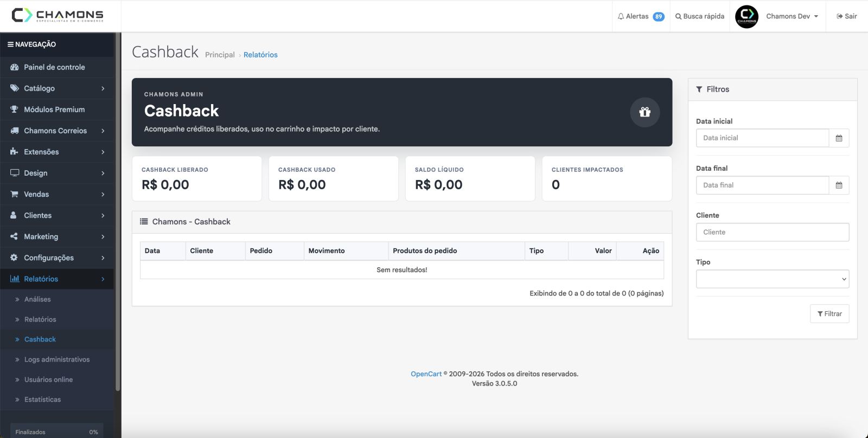Click the Marketing share icon
This screenshot has width=868, height=438.
pos(14,236)
